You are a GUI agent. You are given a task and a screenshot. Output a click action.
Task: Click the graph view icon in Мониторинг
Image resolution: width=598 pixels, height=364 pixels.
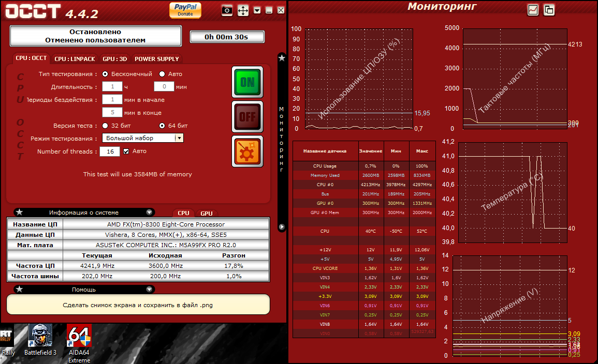click(x=533, y=10)
